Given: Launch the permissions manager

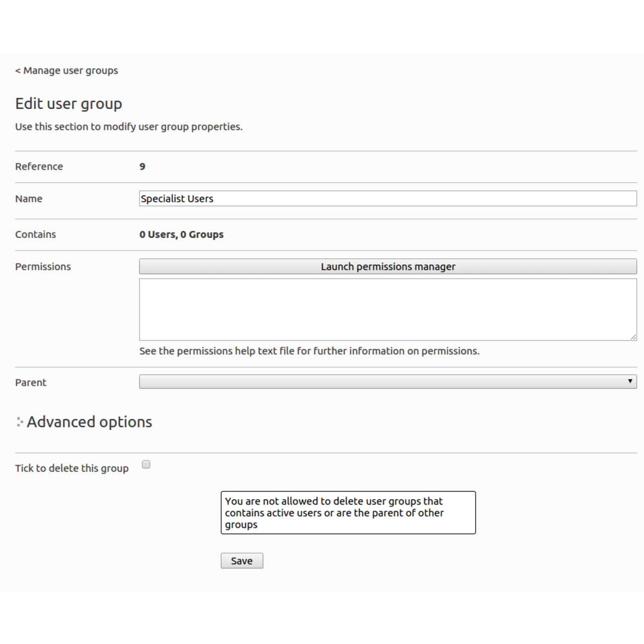Looking at the screenshot, I should click(x=387, y=267).
